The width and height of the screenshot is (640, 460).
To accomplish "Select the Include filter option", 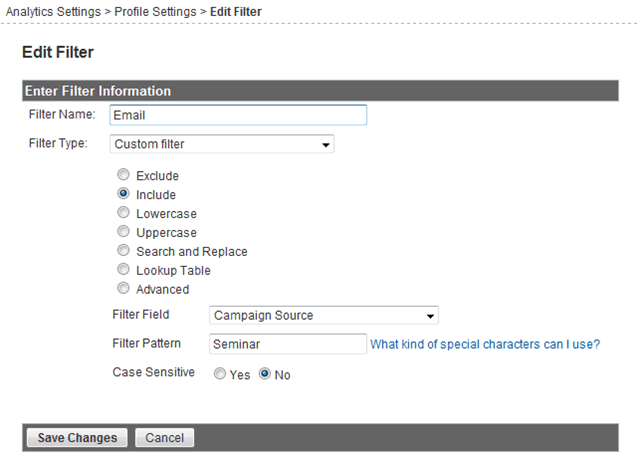I will (x=123, y=193).
